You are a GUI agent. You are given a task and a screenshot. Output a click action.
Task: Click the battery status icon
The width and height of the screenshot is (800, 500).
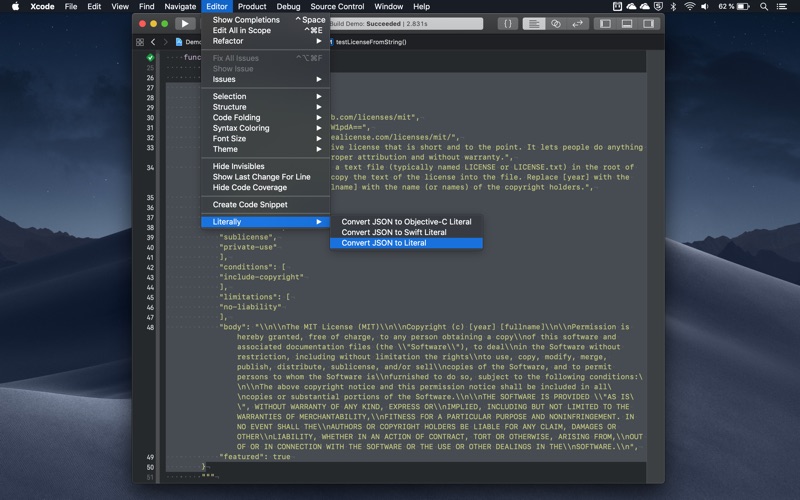[x=743, y=6]
